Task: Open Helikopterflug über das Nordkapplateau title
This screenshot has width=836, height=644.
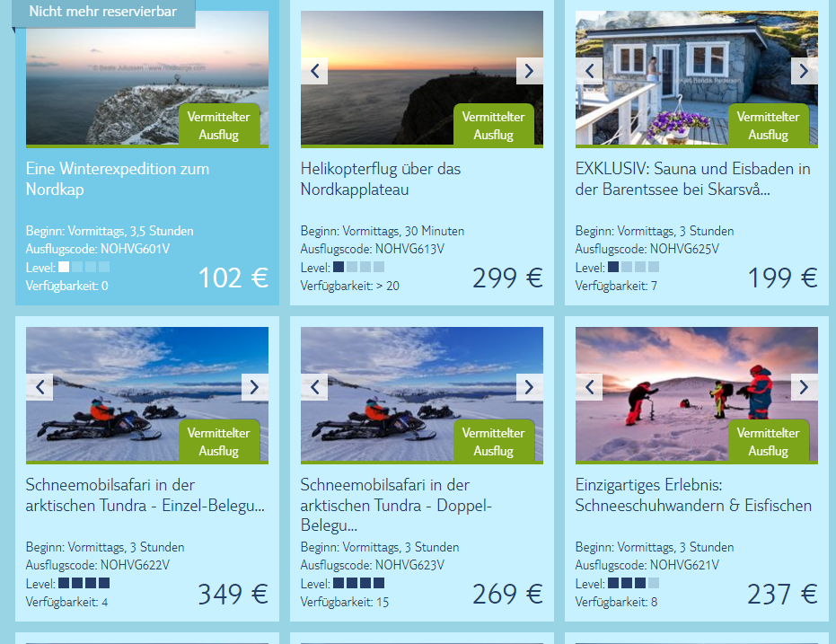Action: coord(380,179)
